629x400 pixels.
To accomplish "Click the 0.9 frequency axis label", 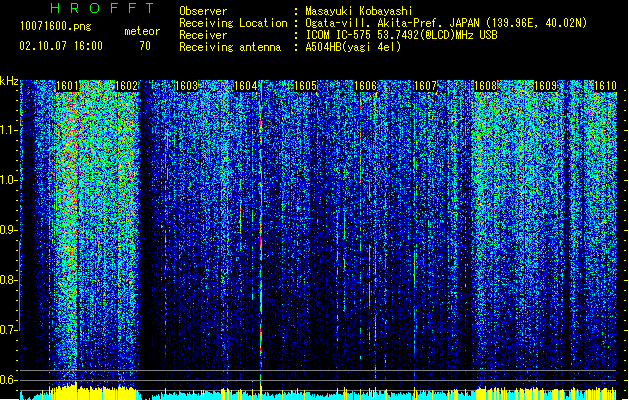I will [x=8, y=230].
